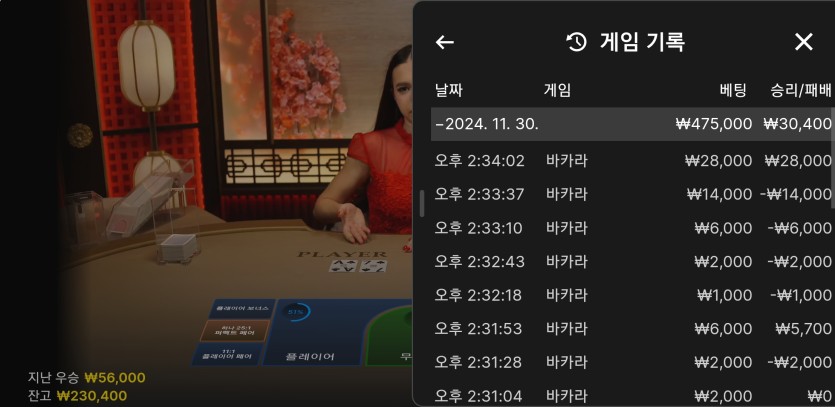Click the history clock icon beside 게임 기록
This screenshot has height=407, width=835.
coord(576,42)
